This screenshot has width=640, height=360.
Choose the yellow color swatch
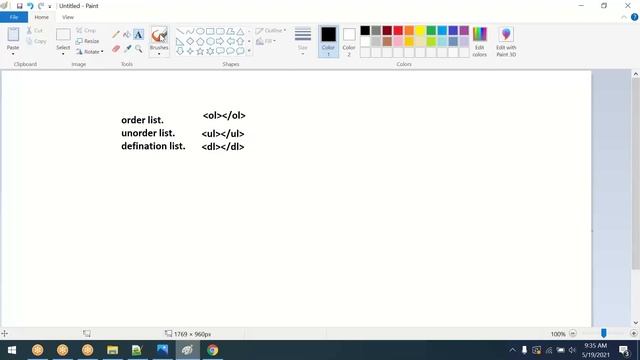coord(420,31)
